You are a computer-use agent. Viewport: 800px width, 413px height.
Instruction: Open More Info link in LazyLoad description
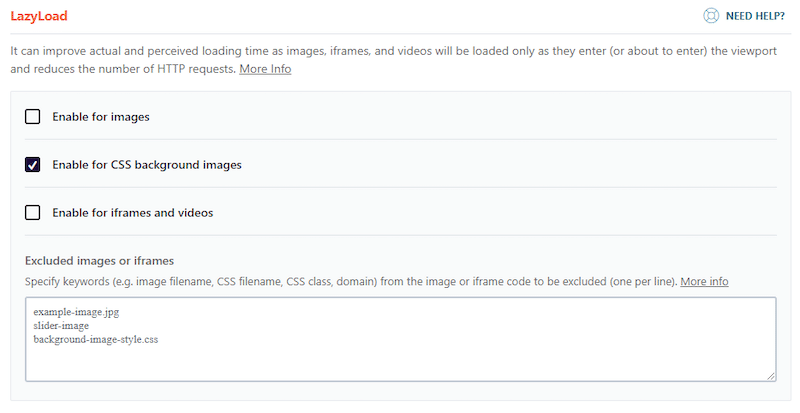tap(265, 70)
